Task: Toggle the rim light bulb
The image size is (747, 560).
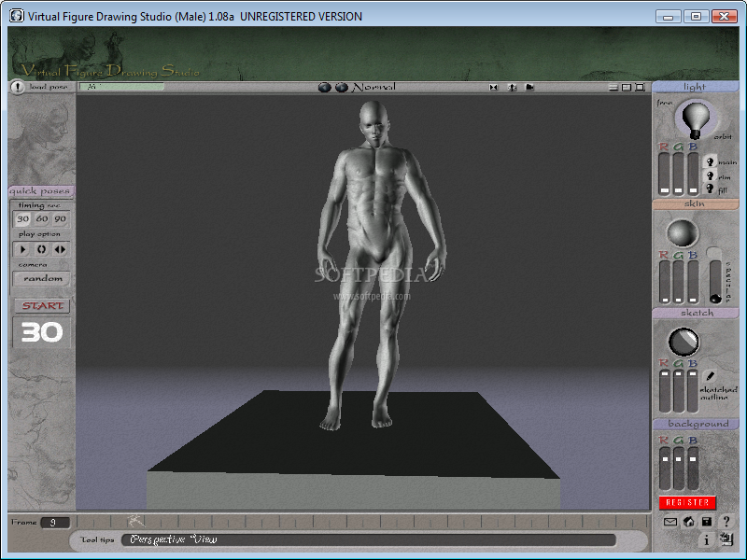Action: pos(710,176)
